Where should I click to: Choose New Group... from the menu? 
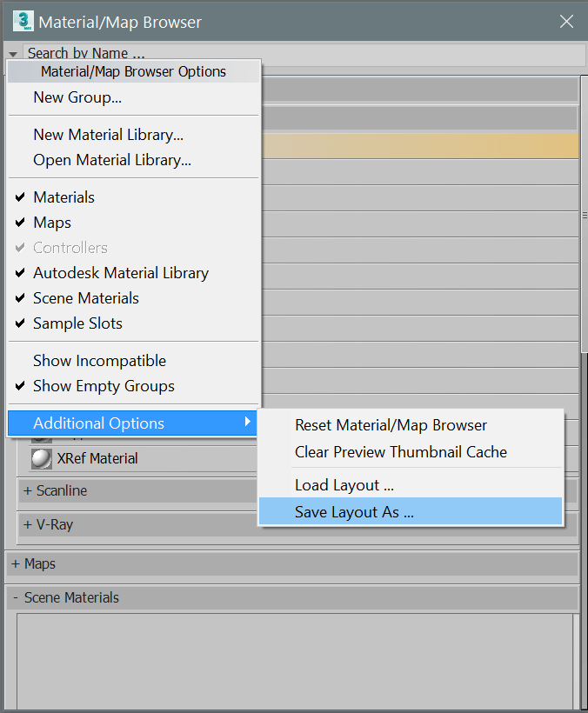[x=134, y=97]
